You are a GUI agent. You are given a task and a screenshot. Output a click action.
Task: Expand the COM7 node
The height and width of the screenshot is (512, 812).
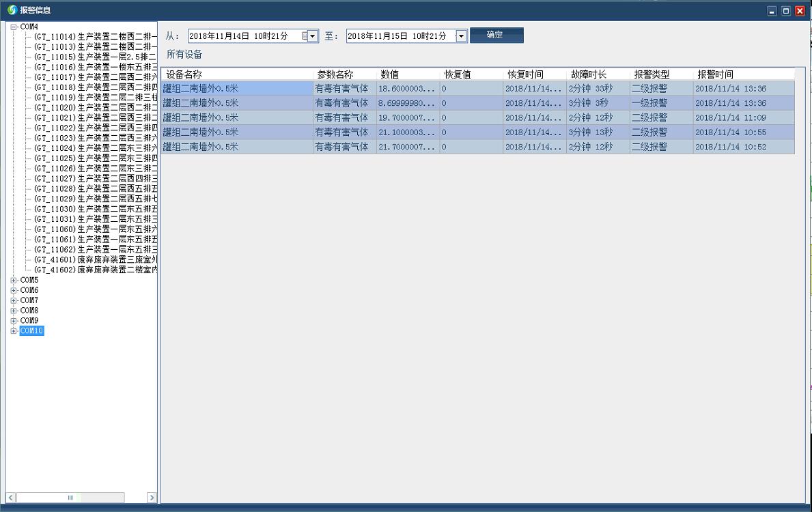click(x=14, y=300)
